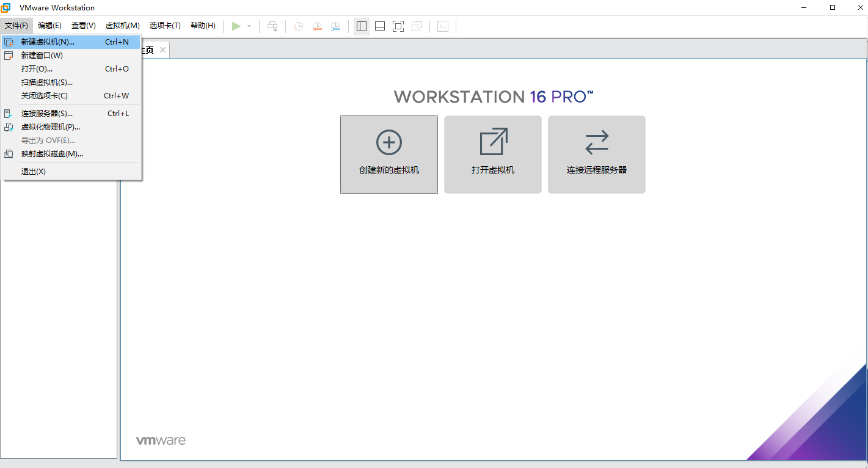Viewport: 868px width, 468px height.
Task: Choose 打开(O)... from the file menu
Action: (x=71, y=69)
